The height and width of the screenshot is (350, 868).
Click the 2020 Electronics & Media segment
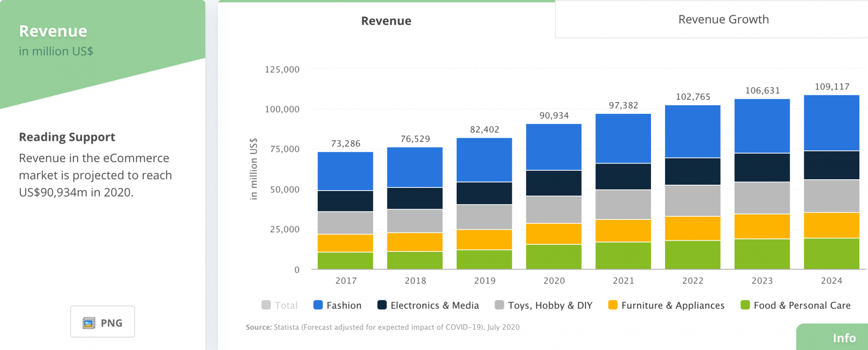tap(554, 183)
